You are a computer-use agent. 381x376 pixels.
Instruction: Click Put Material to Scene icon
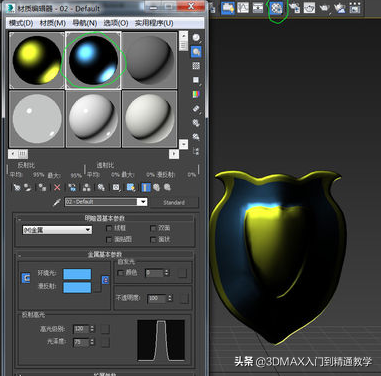pyautogui.click(x=29, y=187)
